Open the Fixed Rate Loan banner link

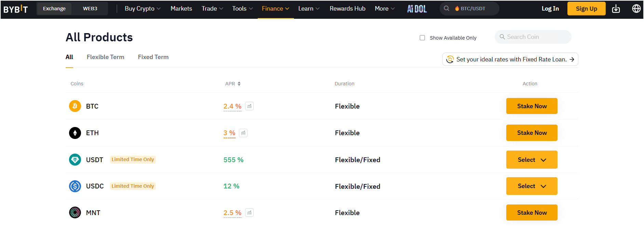[x=510, y=59]
